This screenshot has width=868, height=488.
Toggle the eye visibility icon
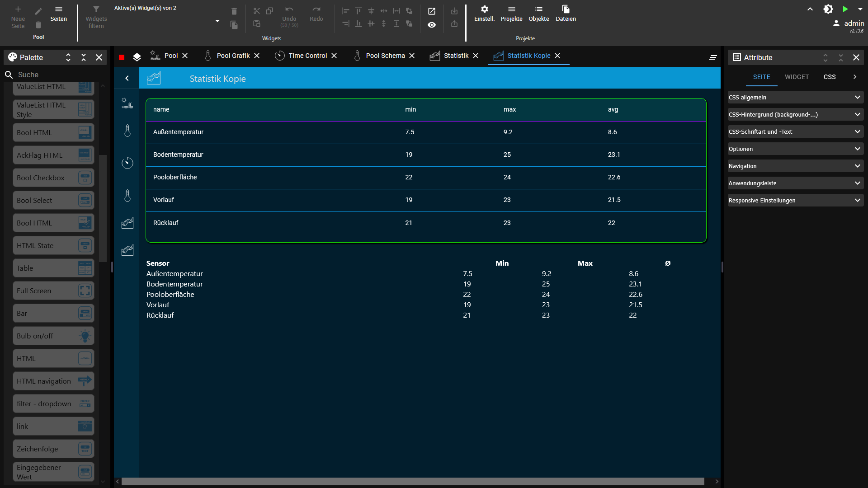[432, 25]
